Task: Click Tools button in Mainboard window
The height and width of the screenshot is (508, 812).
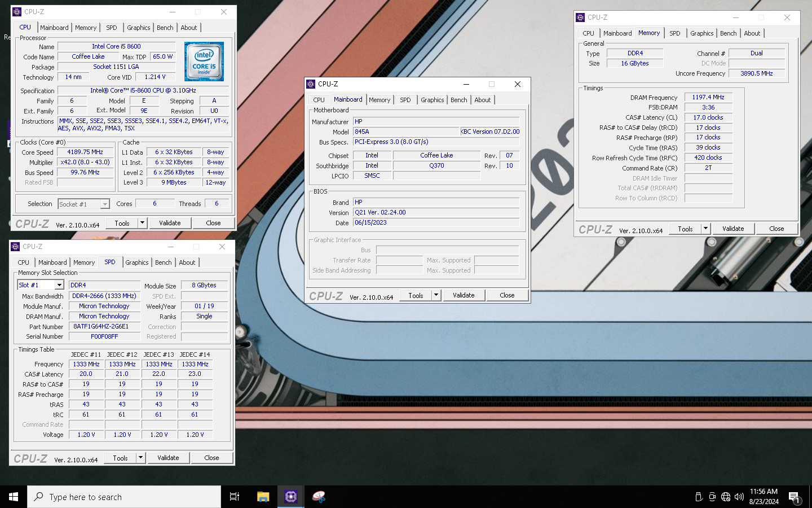Action: (x=416, y=295)
